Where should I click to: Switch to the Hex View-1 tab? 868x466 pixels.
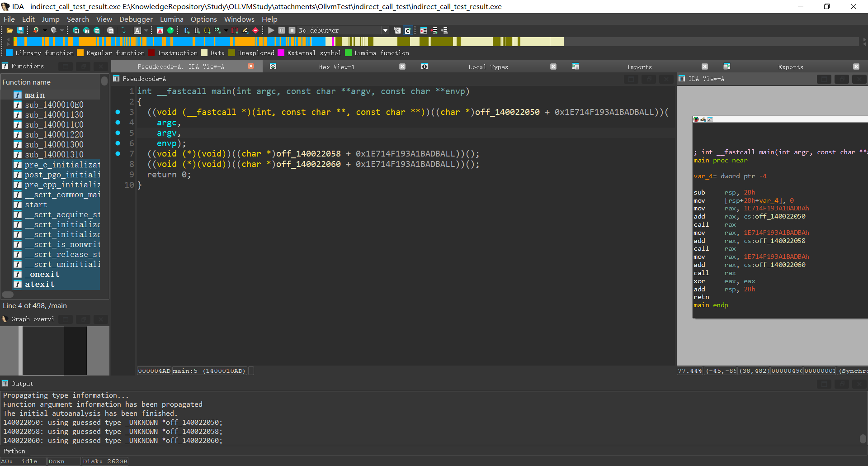coord(337,67)
